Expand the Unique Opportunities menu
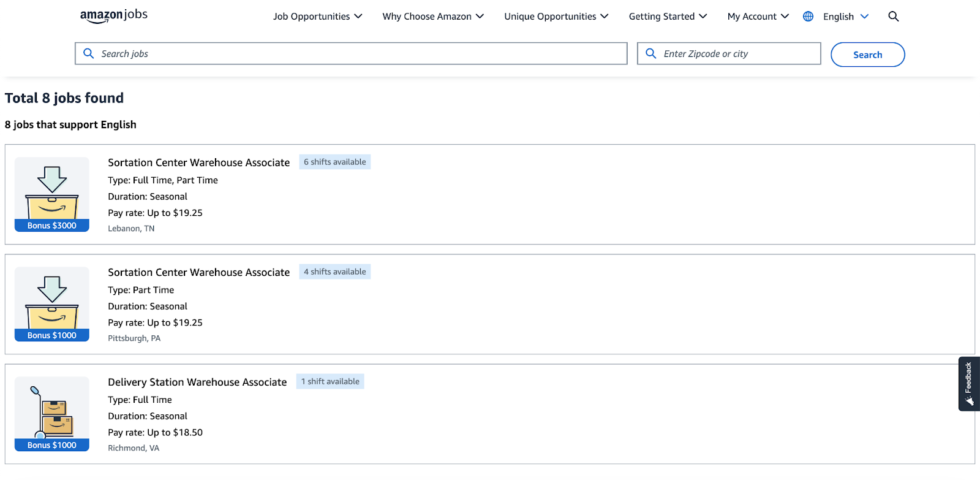Viewport: 980px width, 480px height. pos(556,17)
